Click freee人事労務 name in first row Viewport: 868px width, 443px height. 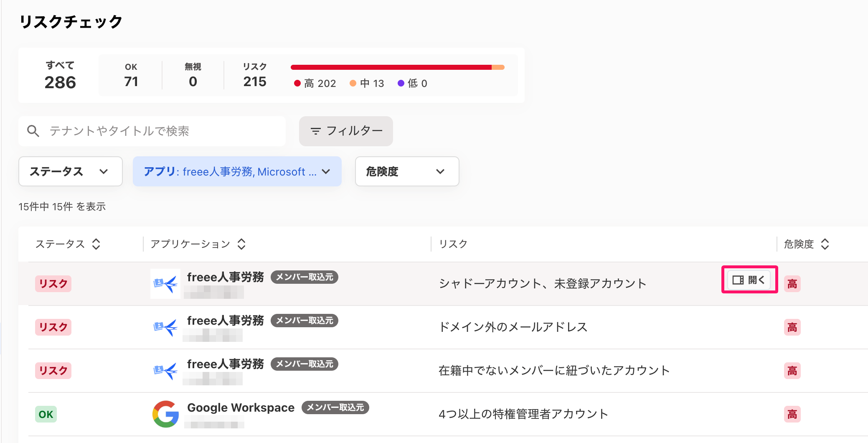pyautogui.click(x=226, y=277)
